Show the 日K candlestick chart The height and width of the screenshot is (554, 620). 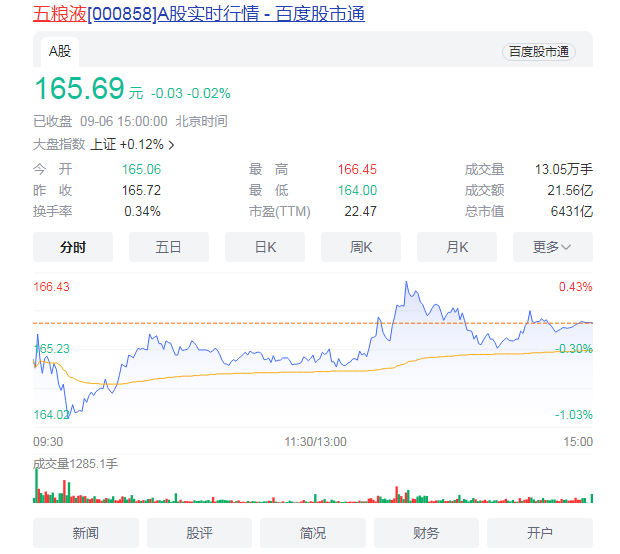tap(265, 247)
